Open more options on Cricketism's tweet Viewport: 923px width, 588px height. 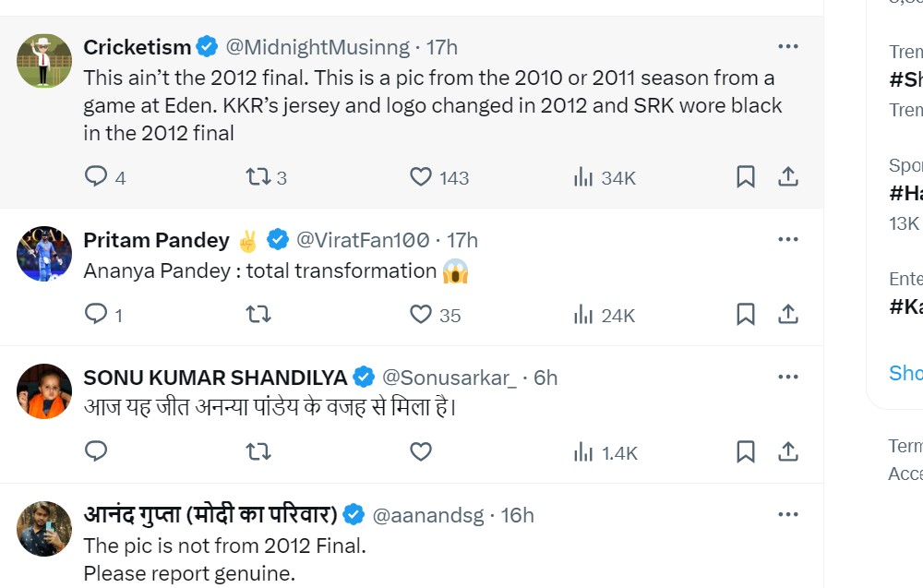click(788, 46)
